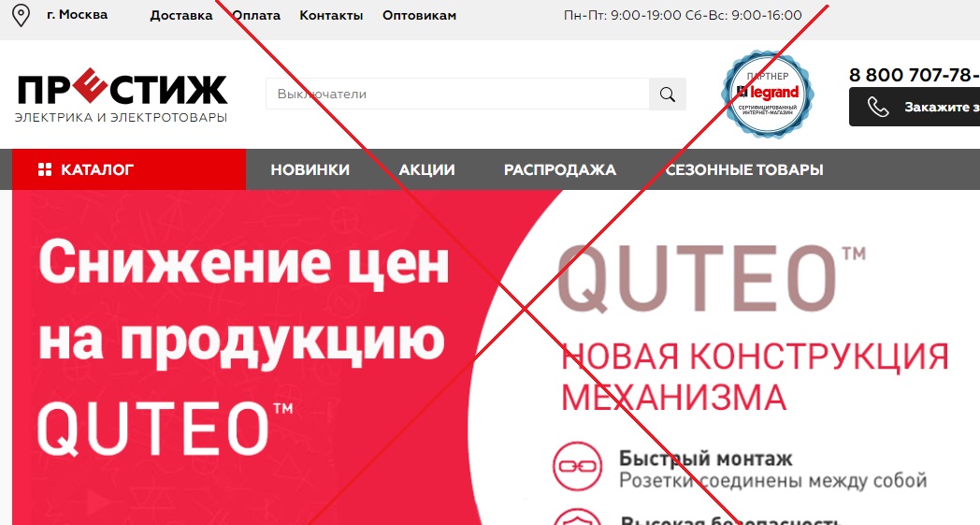980x525 pixels.
Task: Click the Prestige store logo
Action: point(122,95)
